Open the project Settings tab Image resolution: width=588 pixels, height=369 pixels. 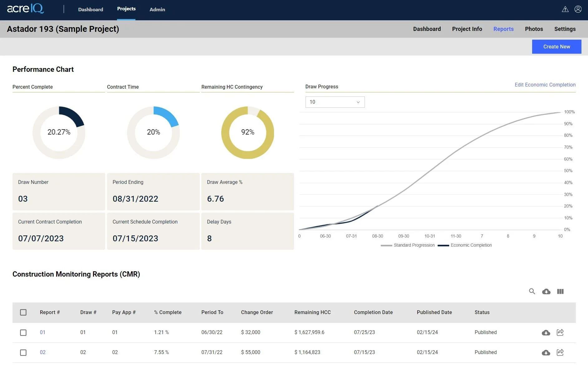(x=565, y=29)
